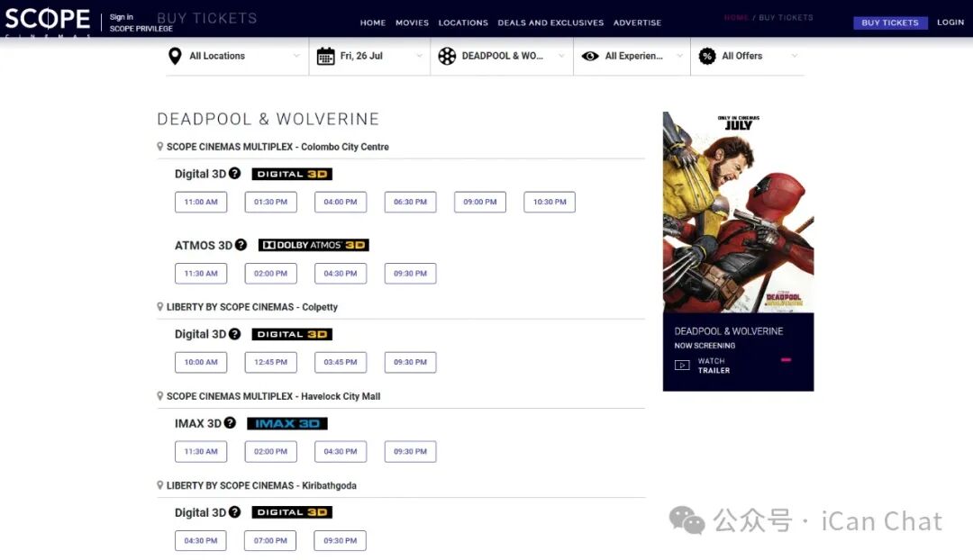The image size is (973, 560).
Task: Click pin icon beside Havelock City Mall
Action: [160, 395]
